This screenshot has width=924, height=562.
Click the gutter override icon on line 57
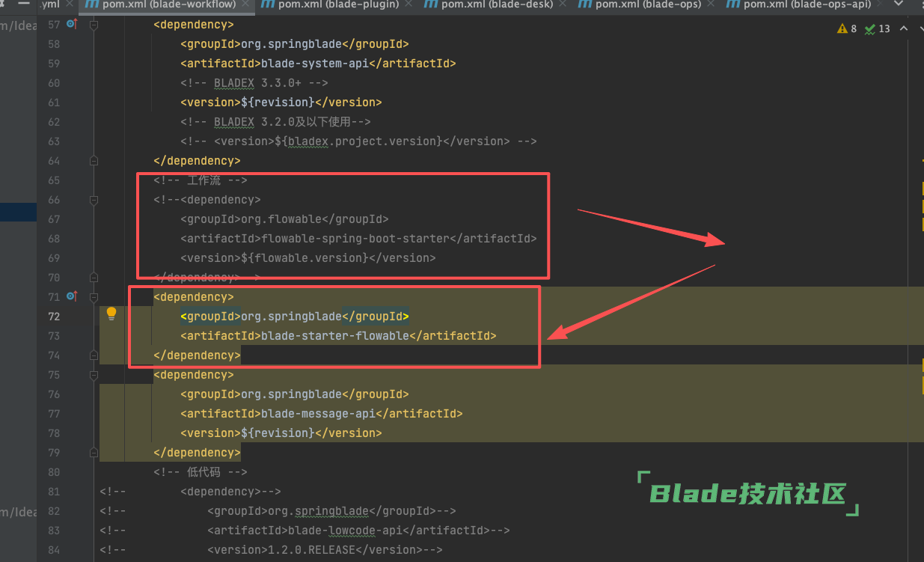click(x=72, y=25)
